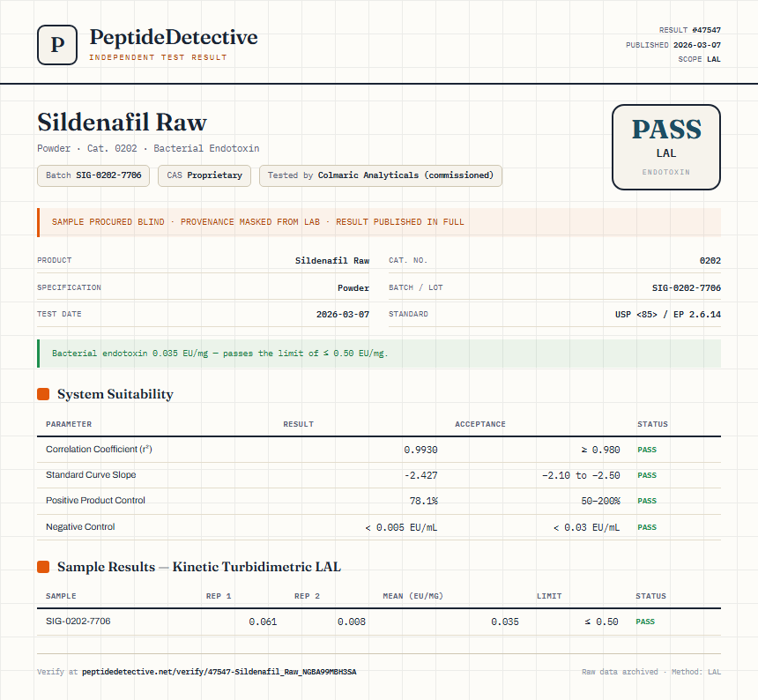Click the Tested by Colmaric Analyticals chip
The image size is (758, 700).
click(381, 175)
